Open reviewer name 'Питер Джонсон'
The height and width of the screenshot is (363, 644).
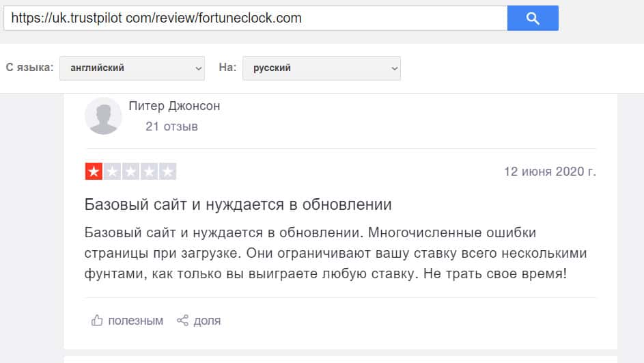pos(174,106)
